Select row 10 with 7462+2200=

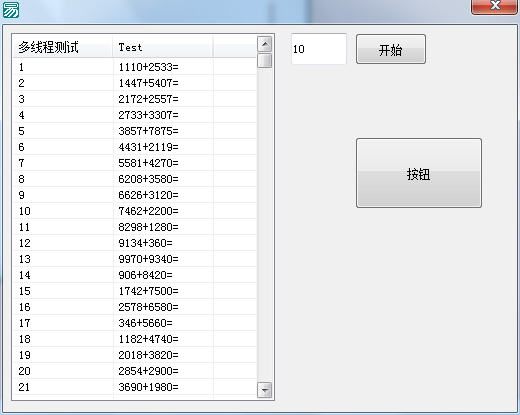coord(134,211)
